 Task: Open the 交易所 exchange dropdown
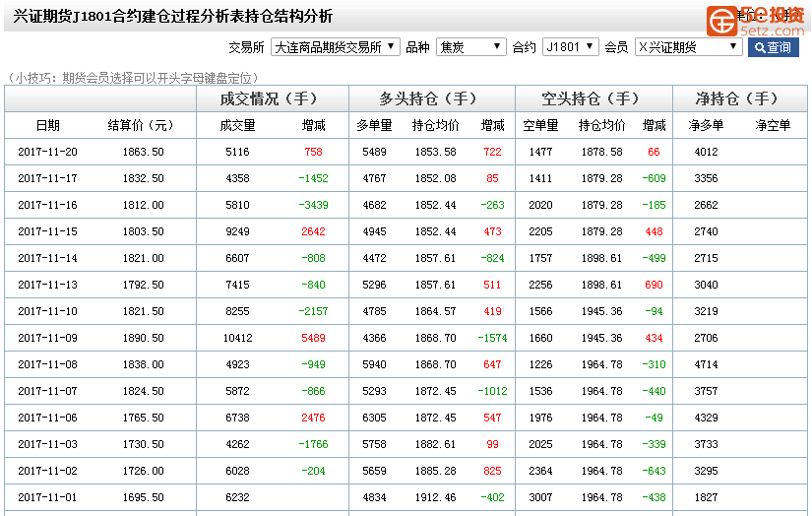pyautogui.click(x=335, y=47)
